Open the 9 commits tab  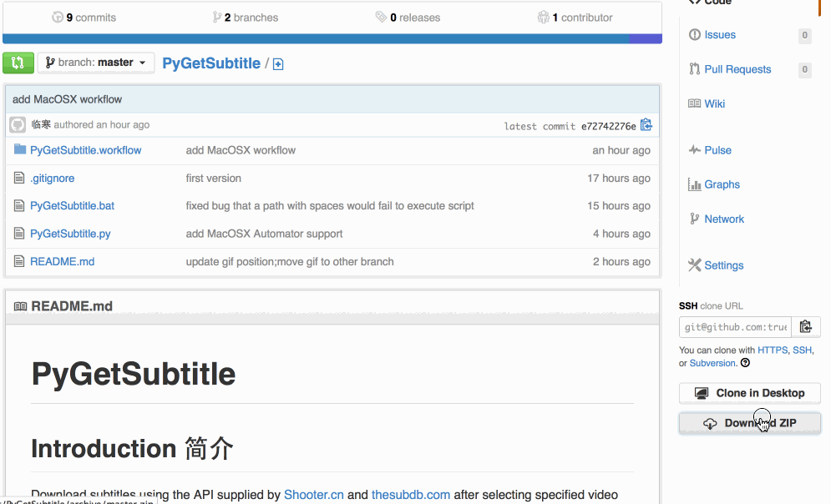tap(84, 18)
